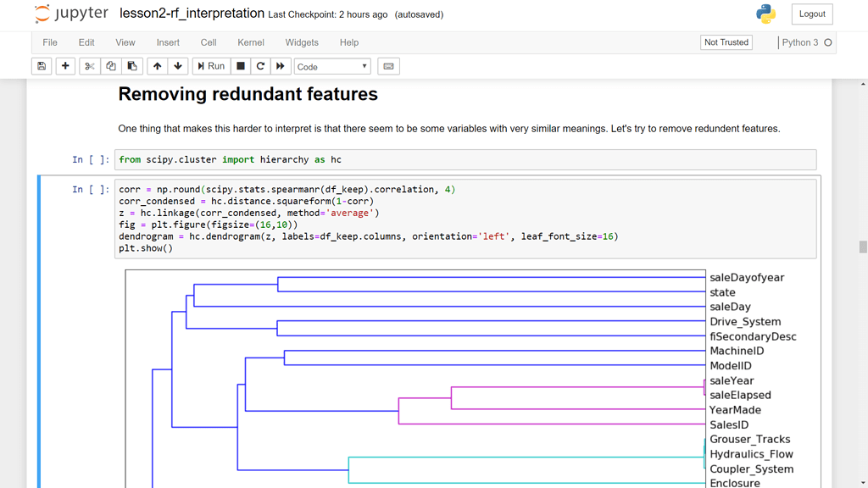868x488 pixels.
Task: Open the command palette keyboard icon
Action: (x=388, y=65)
